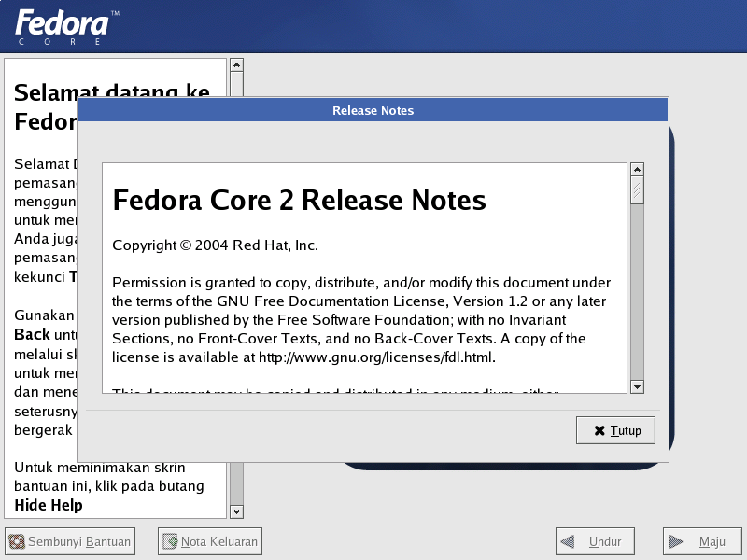The width and height of the screenshot is (747, 560).
Task: Proceed with the Maju button label
Action: pos(712,541)
